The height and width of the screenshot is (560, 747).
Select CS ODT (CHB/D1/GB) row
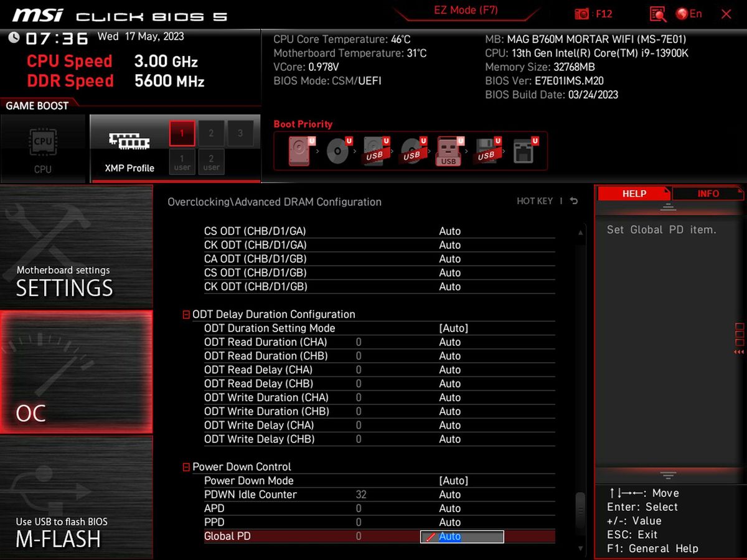pos(379,273)
